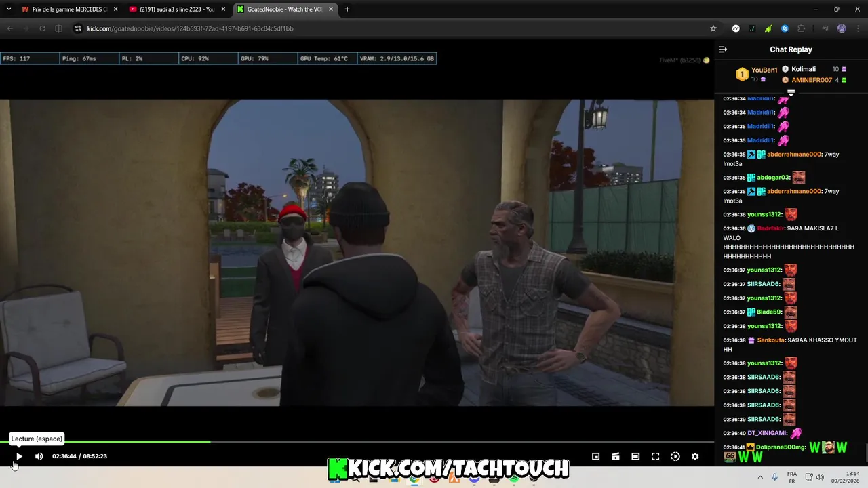Click the chat panel scrollbar
The width and height of the screenshot is (868, 488).
pos(865,451)
